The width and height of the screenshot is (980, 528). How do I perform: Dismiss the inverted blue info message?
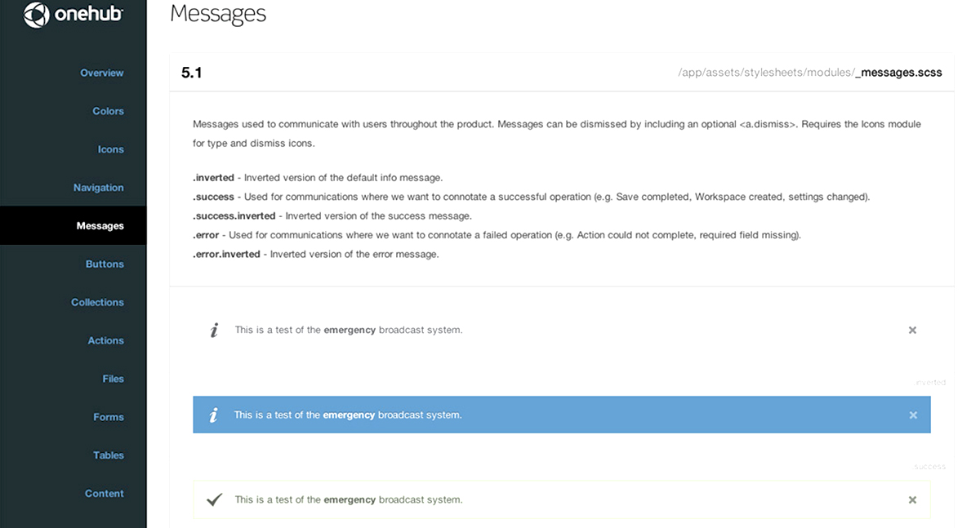[913, 415]
